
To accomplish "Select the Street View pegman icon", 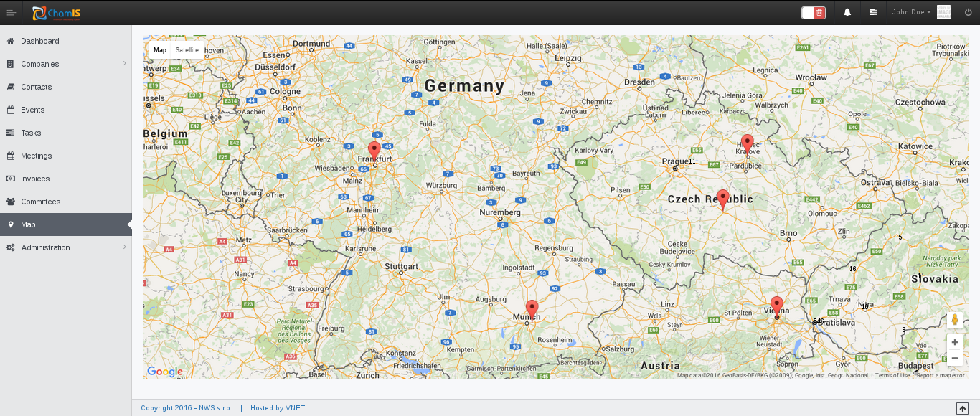I will (x=955, y=320).
